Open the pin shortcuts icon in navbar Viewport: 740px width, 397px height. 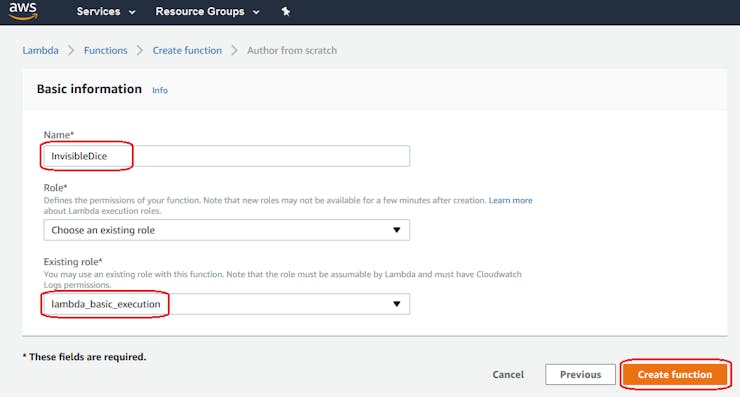[286, 11]
